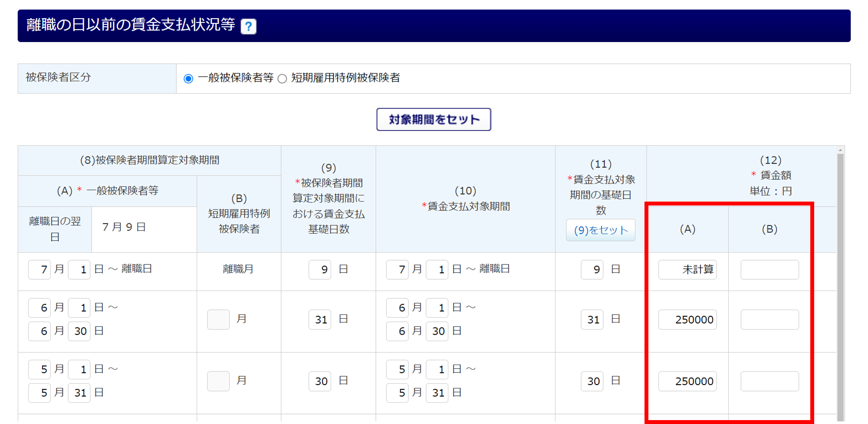Click the 7月9日 date text

[x=124, y=227]
